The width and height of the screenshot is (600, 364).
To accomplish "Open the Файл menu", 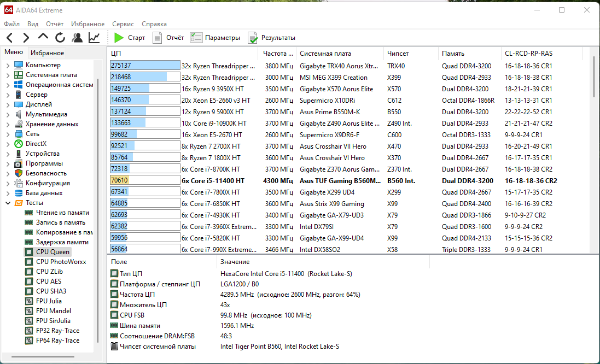I will [11, 24].
